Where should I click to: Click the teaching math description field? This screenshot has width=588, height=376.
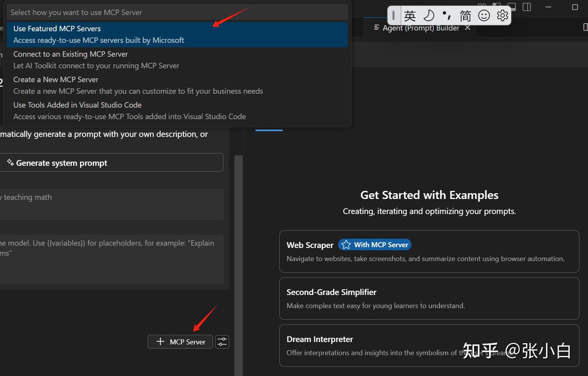[111, 204]
